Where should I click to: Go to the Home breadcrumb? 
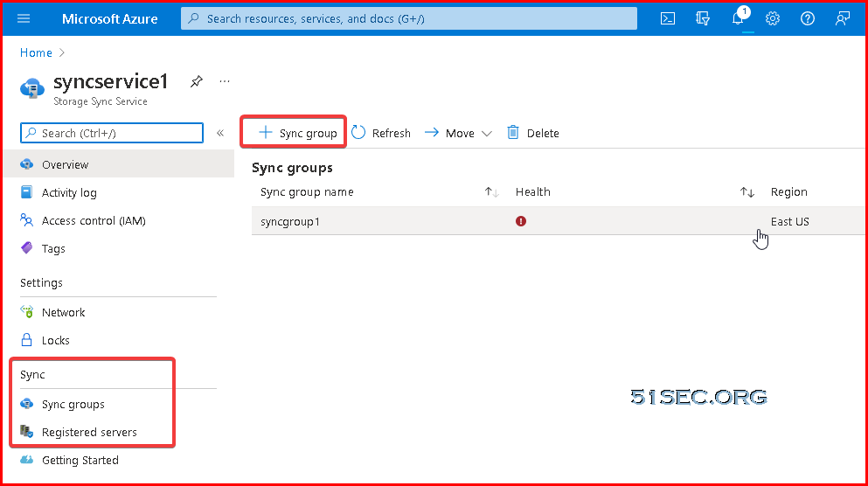pos(36,52)
